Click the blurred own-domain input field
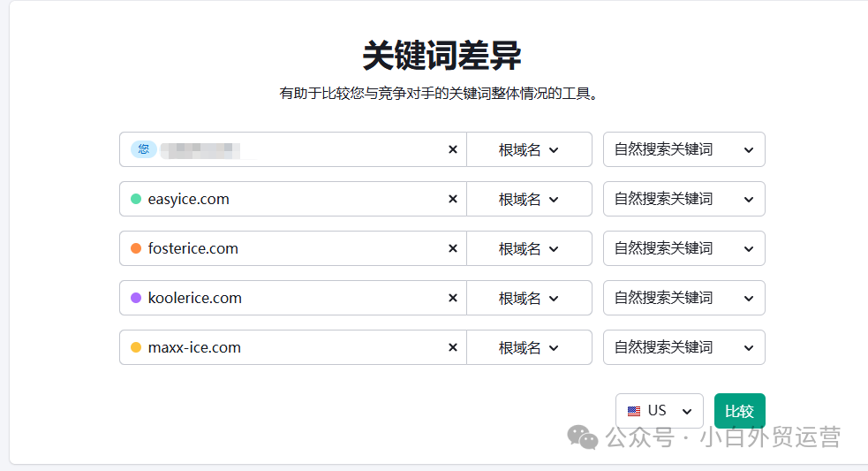 click(293, 149)
